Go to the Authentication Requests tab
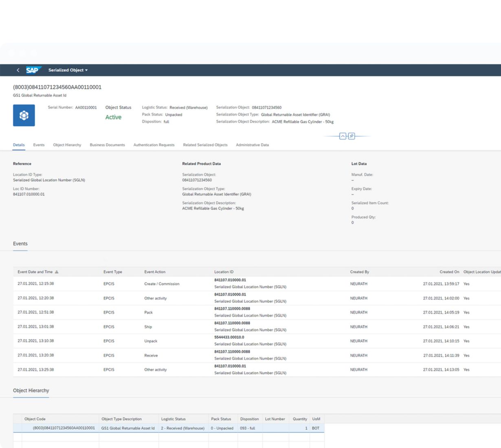 tap(154, 145)
